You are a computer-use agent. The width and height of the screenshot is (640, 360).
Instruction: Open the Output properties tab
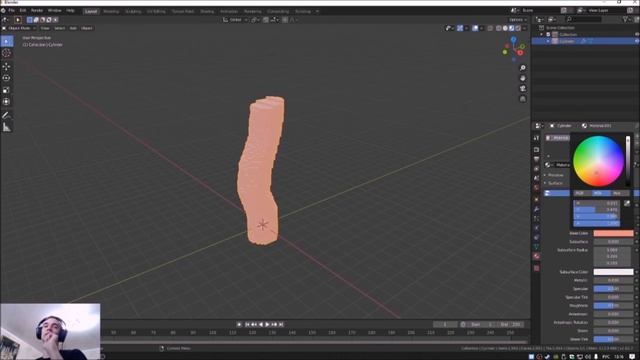[x=536, y=159]
